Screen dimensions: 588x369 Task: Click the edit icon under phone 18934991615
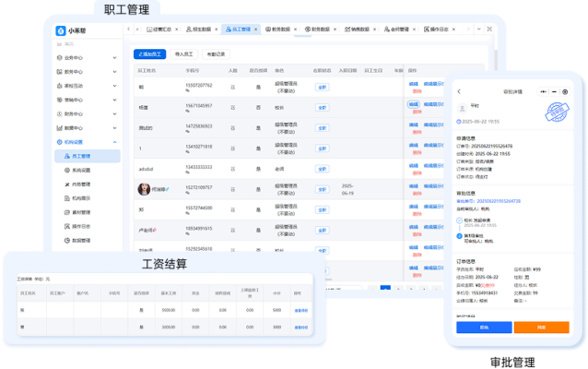(187, 233)
